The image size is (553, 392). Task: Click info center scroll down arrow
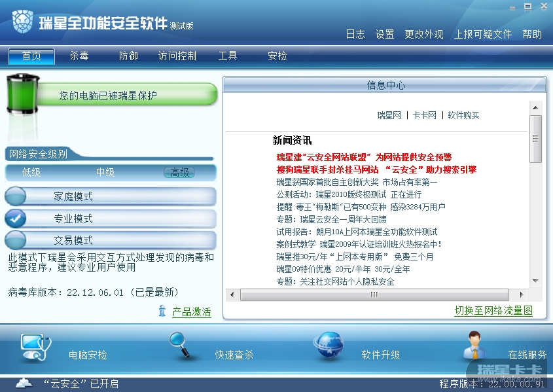click(x=535, y=281)
